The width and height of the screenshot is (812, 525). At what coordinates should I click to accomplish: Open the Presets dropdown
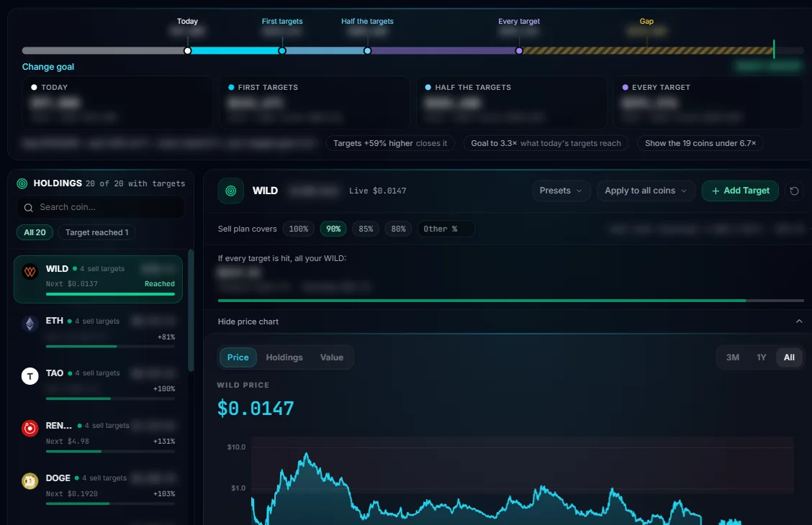click(561, 191)
